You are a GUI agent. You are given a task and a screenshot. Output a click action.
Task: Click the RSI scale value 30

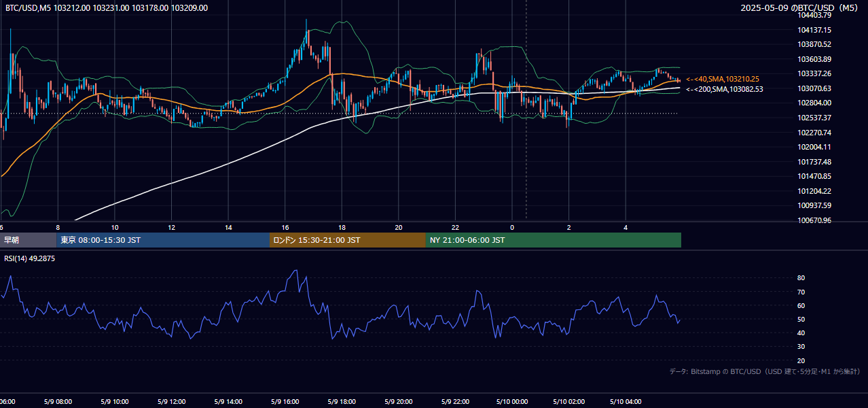801,347
